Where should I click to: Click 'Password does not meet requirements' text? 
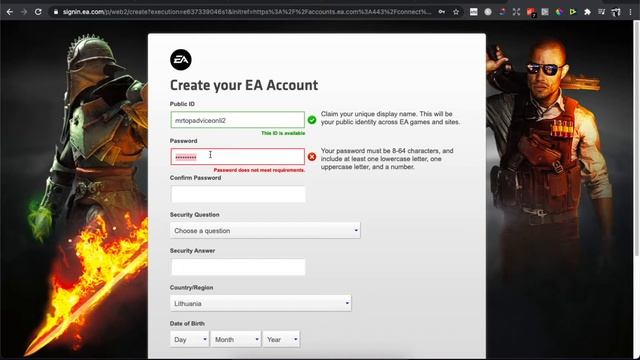click(x=259, y=170)
